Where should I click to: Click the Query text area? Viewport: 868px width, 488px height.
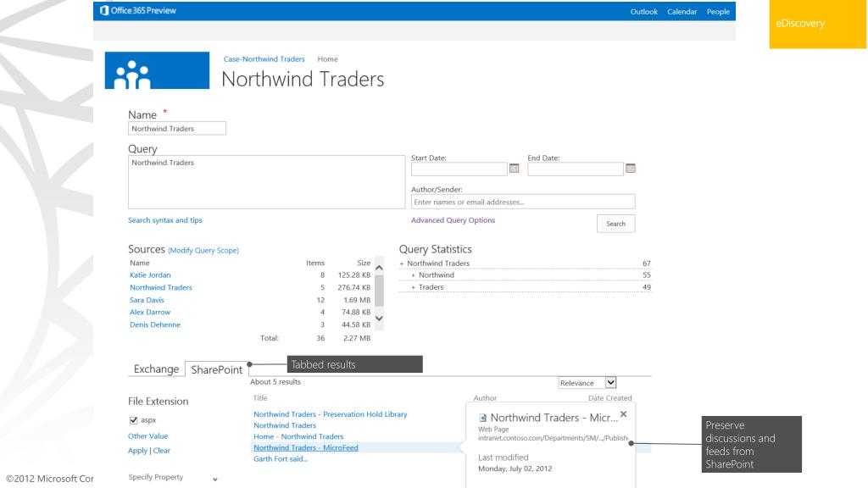coord(266,182)
